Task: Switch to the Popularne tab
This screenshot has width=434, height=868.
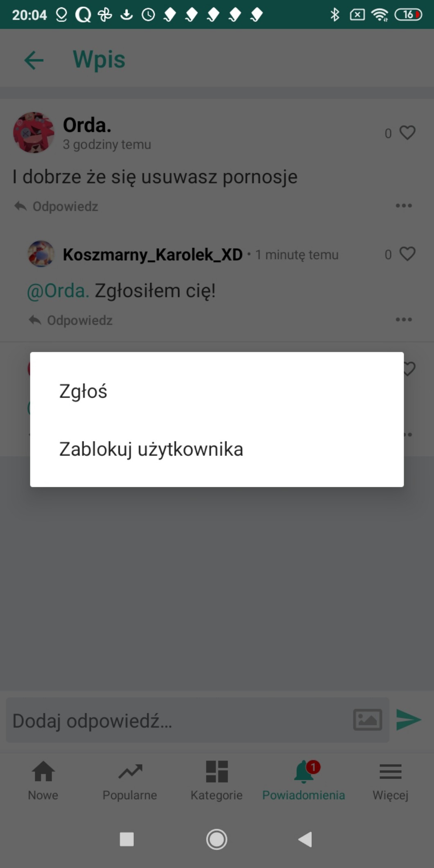Action: pos(130,780)
